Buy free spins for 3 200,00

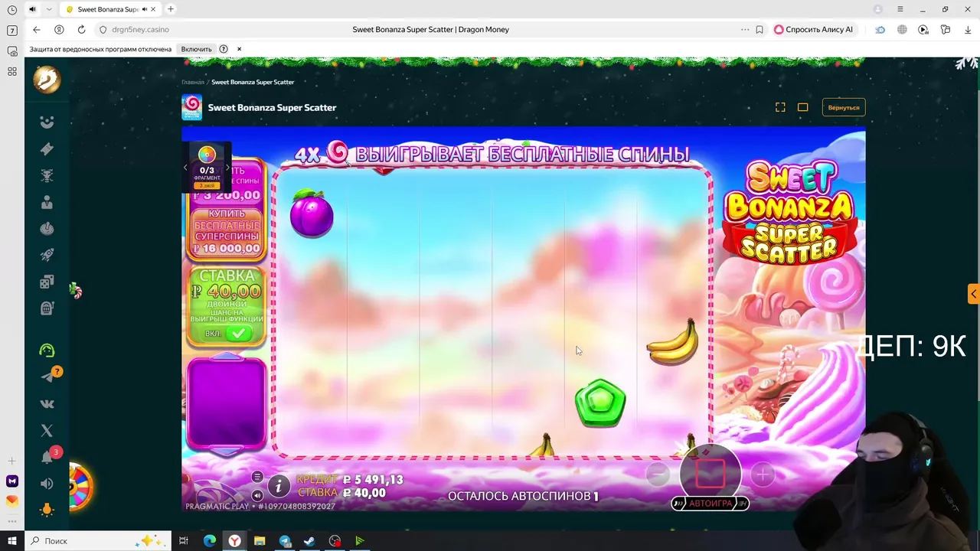[x=227, y=182]
